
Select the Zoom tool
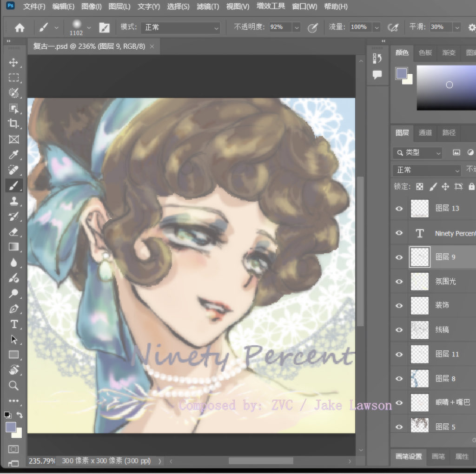point(13,385)
